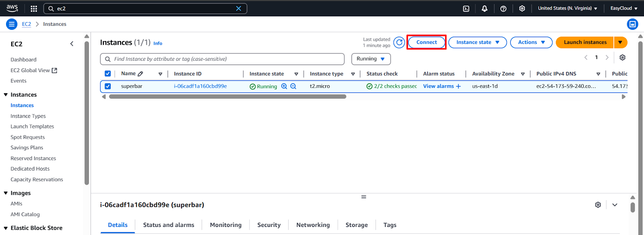Click the panel resize handle icon
This screenshot has width=644, height=235.
click(x=364, y=197)
